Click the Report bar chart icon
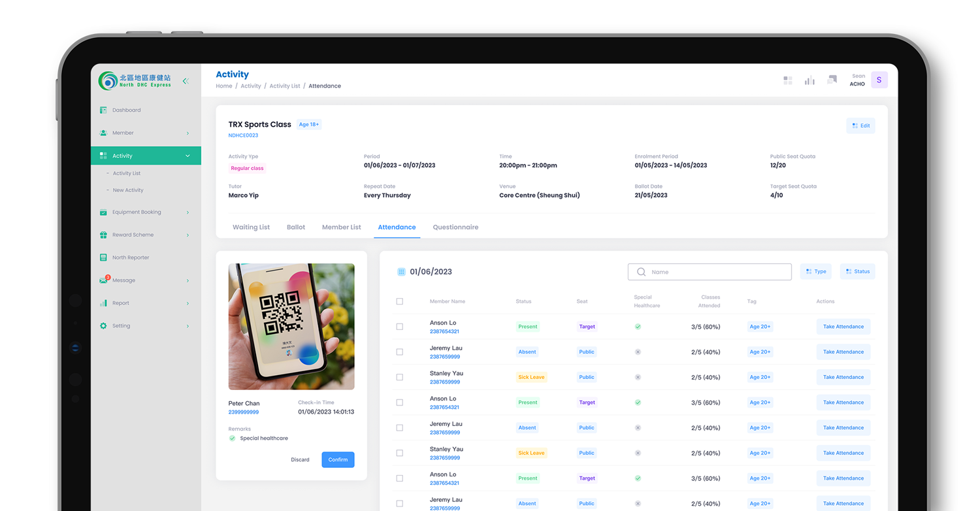The height and width of the screenshot is (511, 980). pyautogui.click(x=103, y=303)
